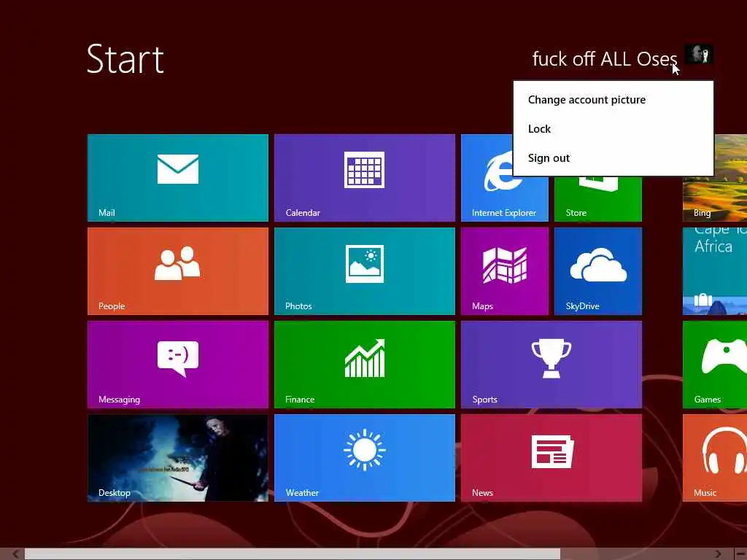This screenshot has height=560, width=747.
Task: Open the Travel tile showing Africa
Action: click(x=715, y=271)
